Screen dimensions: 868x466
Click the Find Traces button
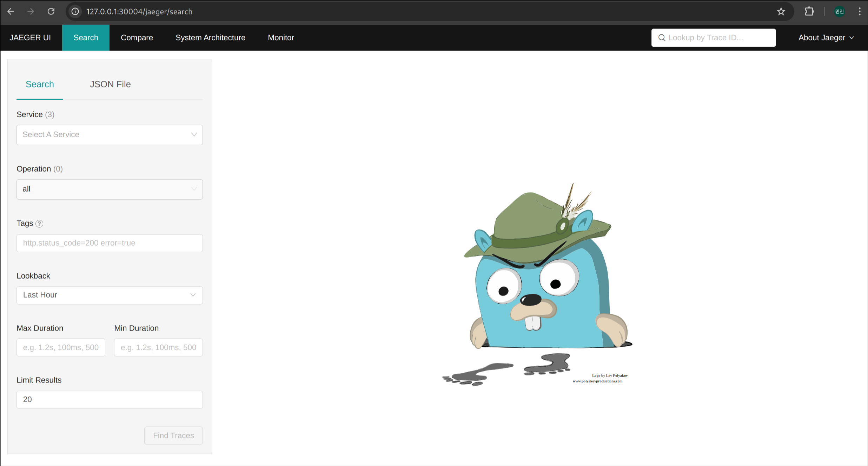coord(173,435)
